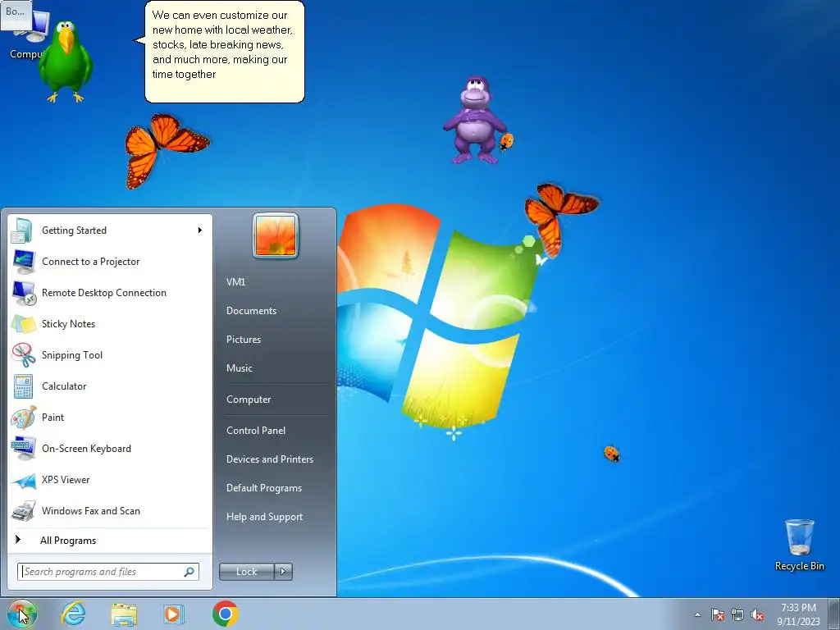Open Music from the Start menu
Viewport: 840px width, 630px height.
coord(240,368)
